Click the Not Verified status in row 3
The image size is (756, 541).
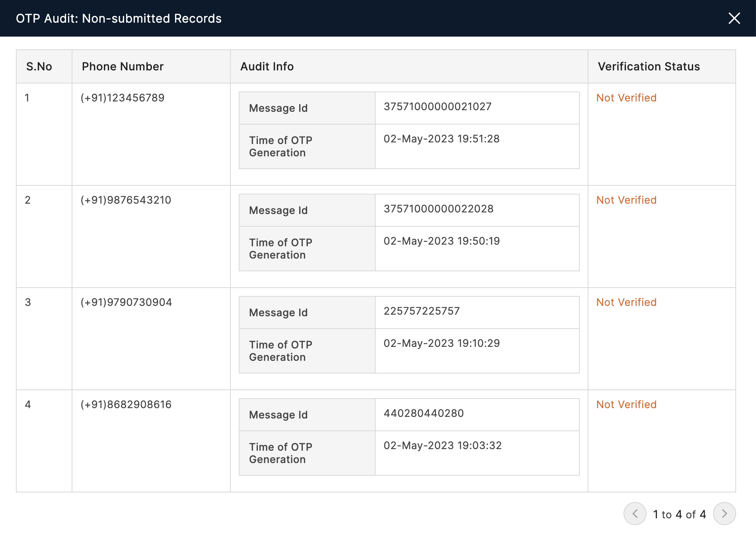pyautogui.click(x=626, y=302)
